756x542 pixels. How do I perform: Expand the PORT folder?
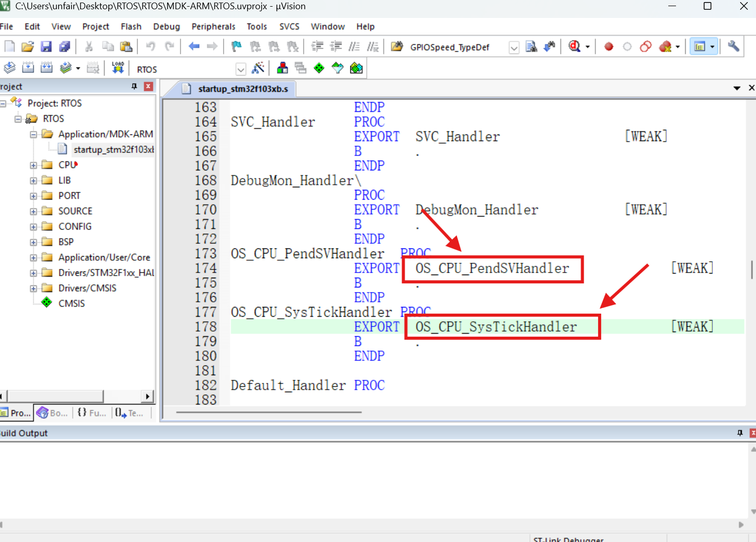tap(33, 196)
